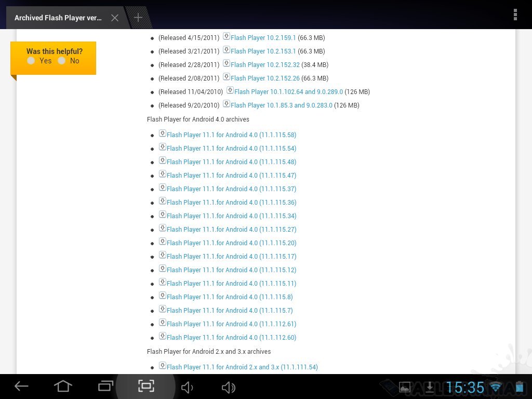Switch to Archived Flash Player tab
Image resolution: width=532 pixels, height=399 pixels.
(58, 18)
